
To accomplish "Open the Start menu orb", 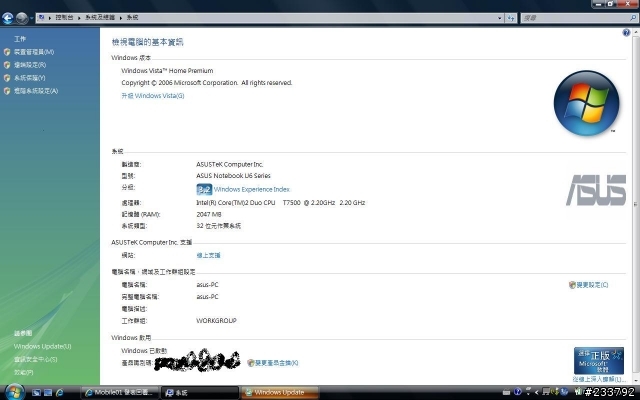I will click(x=15, y=393).
